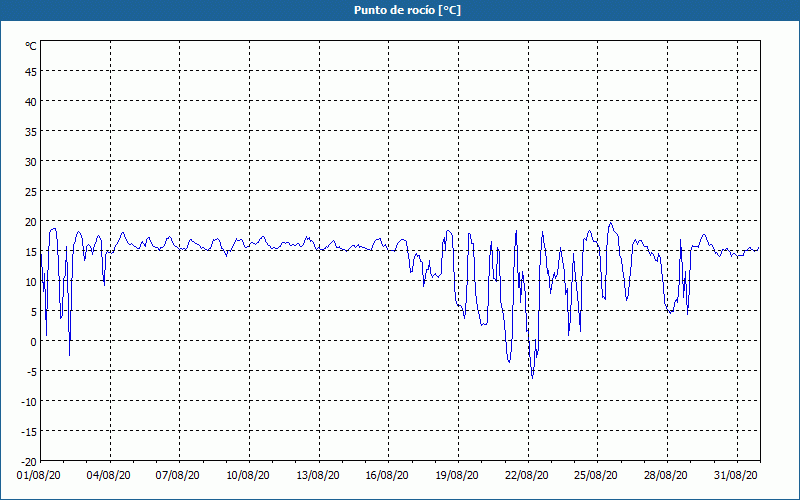Viewport: 800px width, 500px height.
Task: Click the 25 y-axis value
Action: (31, 192)
